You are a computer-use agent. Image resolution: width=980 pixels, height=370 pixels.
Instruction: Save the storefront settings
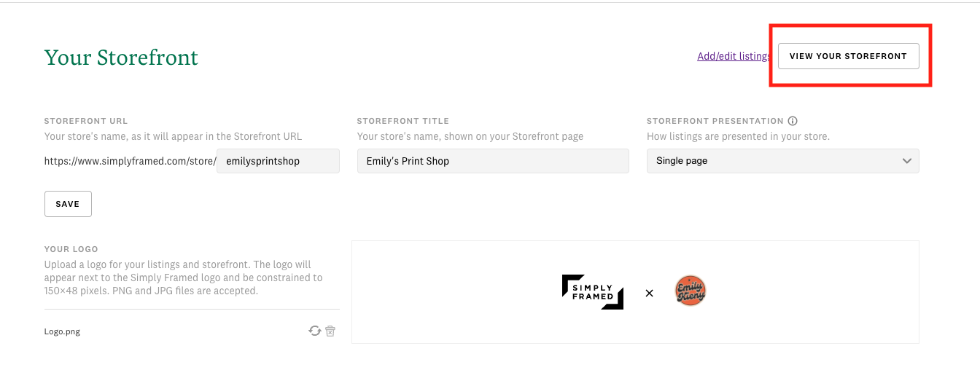[68, 204]
